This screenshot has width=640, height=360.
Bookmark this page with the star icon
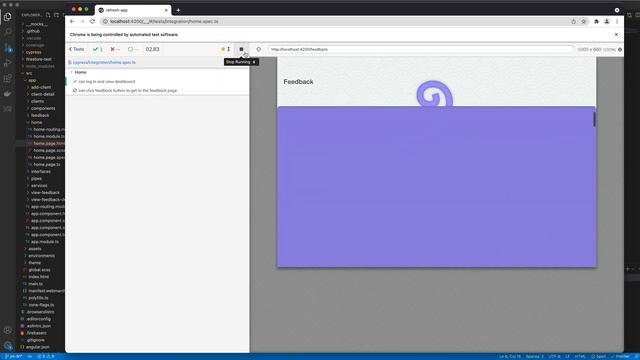tap(584, 21)
